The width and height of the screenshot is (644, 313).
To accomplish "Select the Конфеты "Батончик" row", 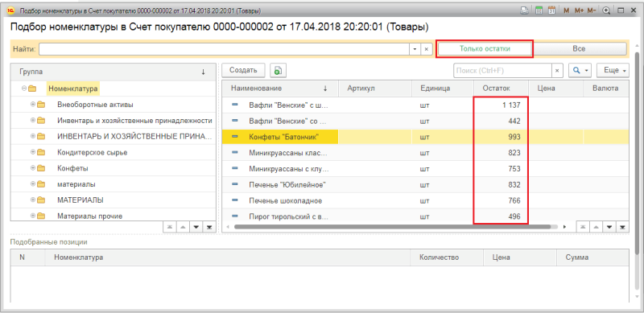I will click(x=425, y=137).
